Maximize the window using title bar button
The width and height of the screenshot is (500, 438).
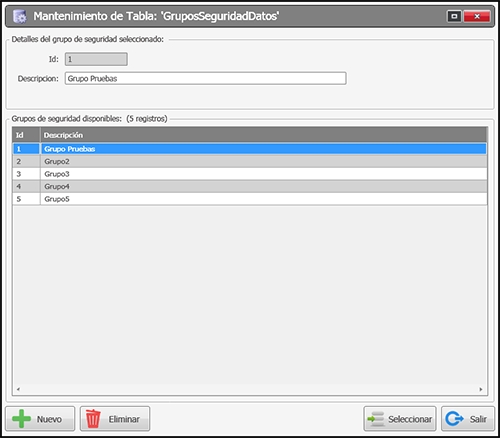pos(454,16)
